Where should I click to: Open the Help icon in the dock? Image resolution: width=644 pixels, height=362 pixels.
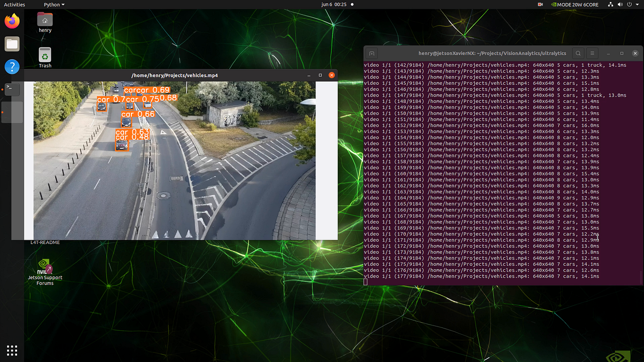[x=12, y=66]
